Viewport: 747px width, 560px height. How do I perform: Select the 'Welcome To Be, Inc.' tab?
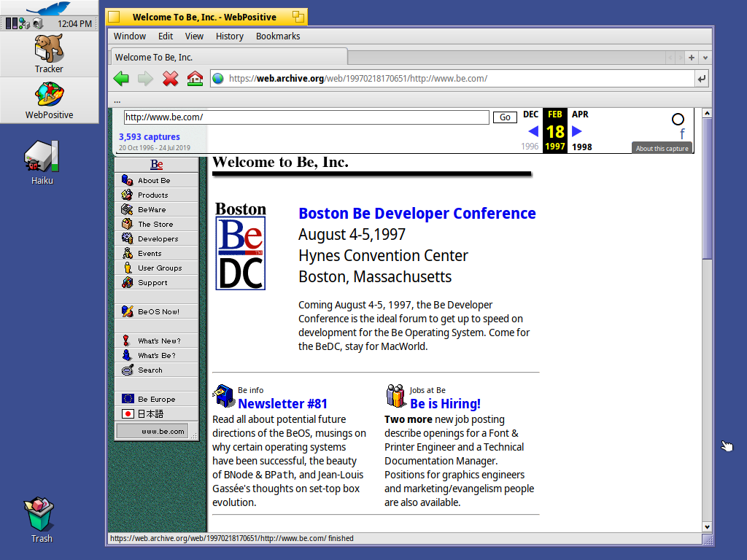click(229, 57)
